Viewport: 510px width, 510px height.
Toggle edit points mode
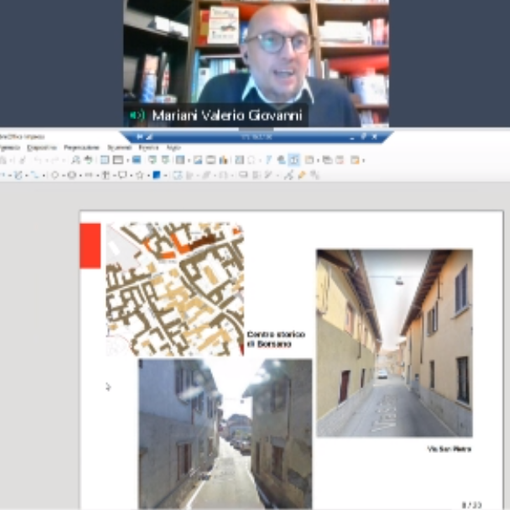[x=289, y=175]
